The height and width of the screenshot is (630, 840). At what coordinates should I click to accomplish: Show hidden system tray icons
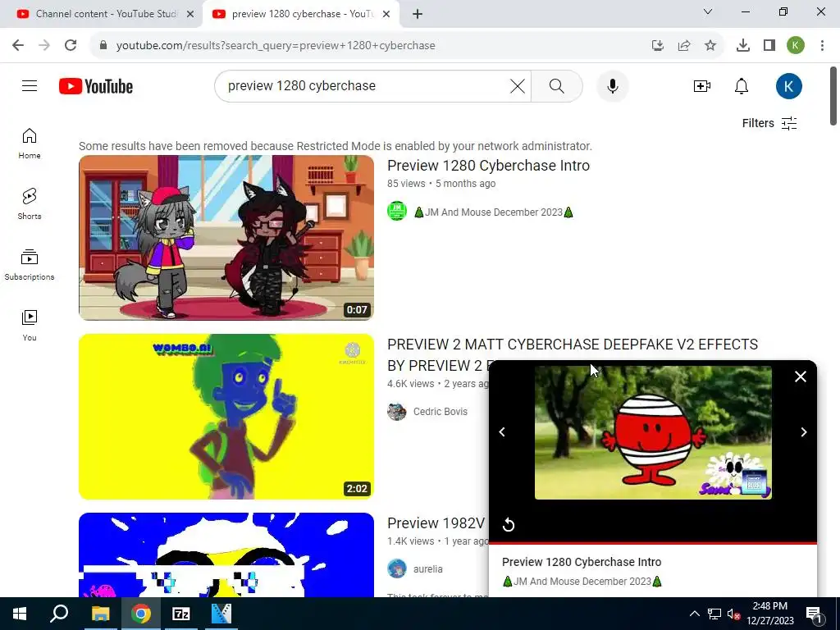point(694,614)
